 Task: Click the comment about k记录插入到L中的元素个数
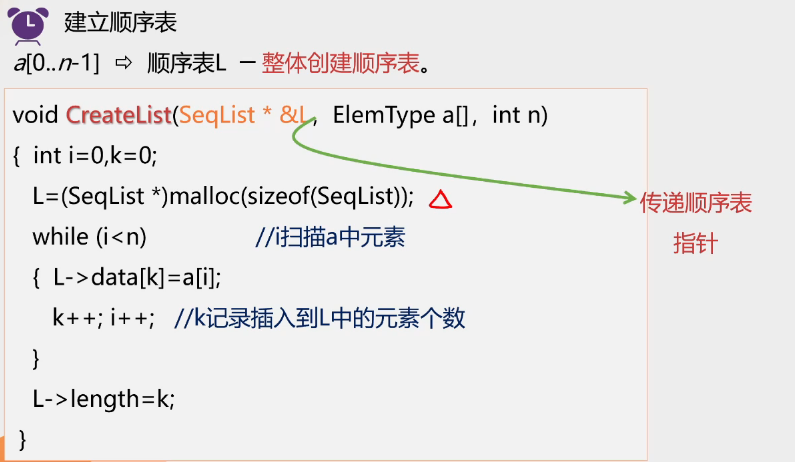(x=319, y=318)
